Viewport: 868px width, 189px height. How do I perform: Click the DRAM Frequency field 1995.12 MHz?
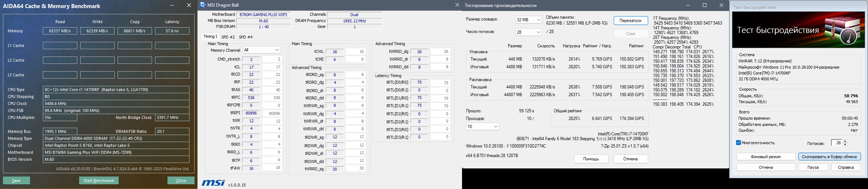coord(354,21)
